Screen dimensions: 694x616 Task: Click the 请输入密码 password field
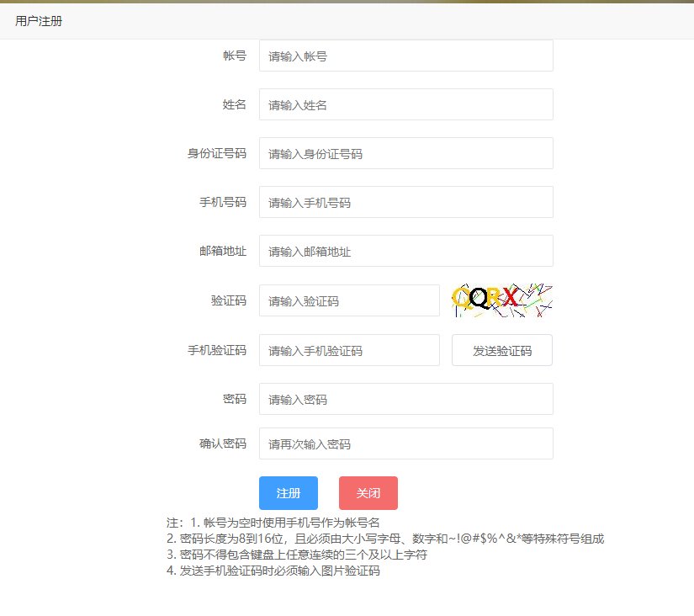pyautogui.click(x=405, y=400)
